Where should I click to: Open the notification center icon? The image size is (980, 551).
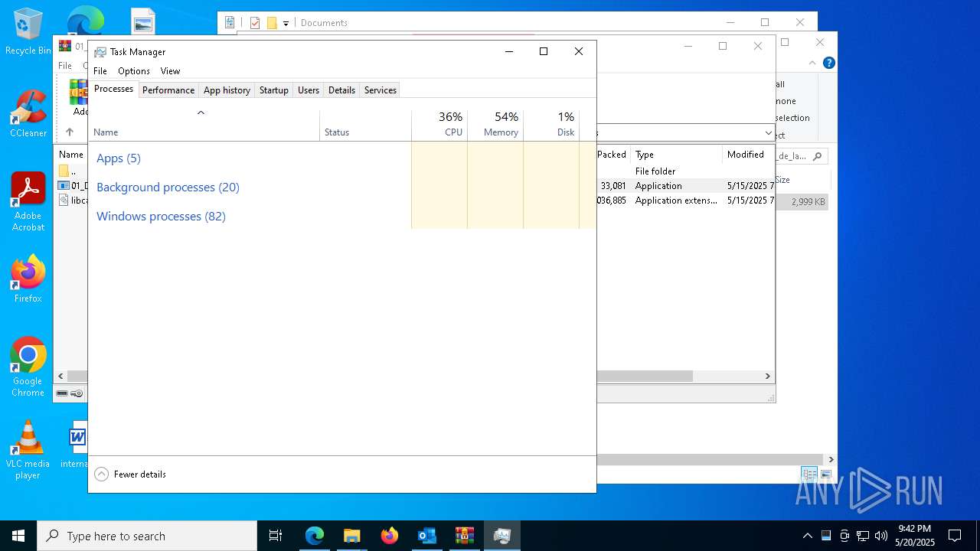click(x=955, y=536)
